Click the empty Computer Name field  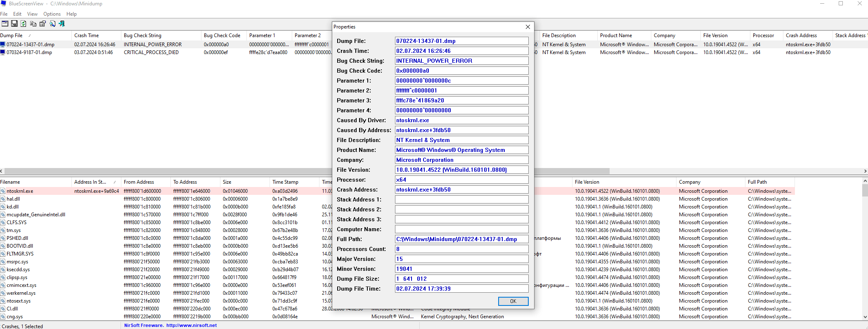click(x=461, y=229)
